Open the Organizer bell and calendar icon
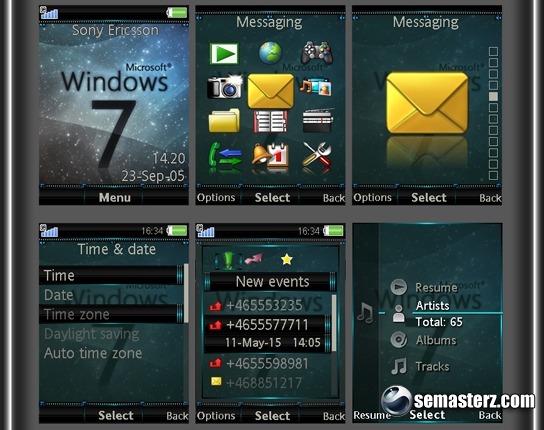Image resolution: width=544 pixels, height=430 pixels. (270, 154)
